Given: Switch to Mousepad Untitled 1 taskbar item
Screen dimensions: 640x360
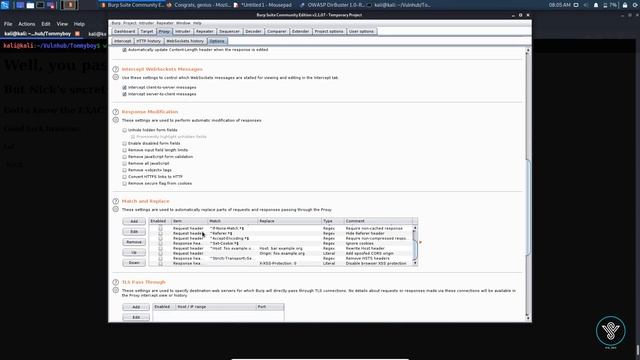Looking at the screenshot, I should pyautogui.click(x=263, y=5).
